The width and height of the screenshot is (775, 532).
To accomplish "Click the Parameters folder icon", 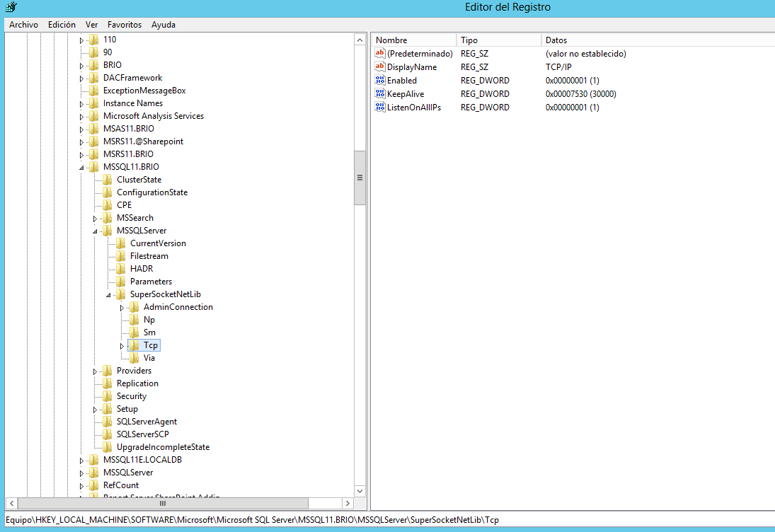I will coord(120,281).
